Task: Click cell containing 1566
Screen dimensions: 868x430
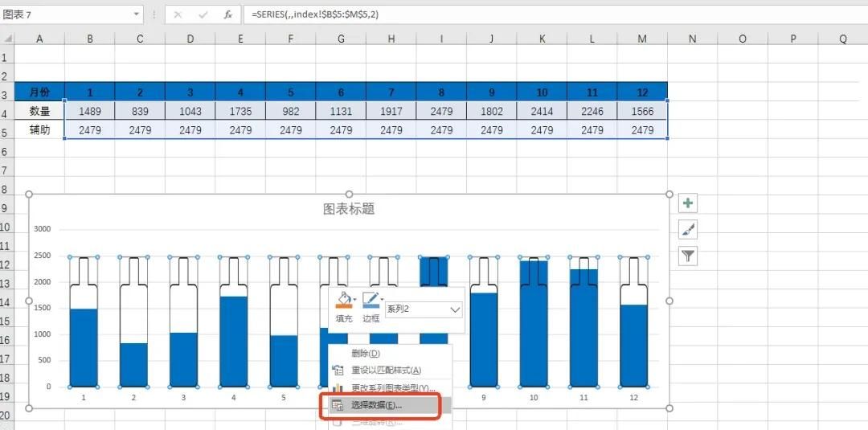Action: coord(642,111)
